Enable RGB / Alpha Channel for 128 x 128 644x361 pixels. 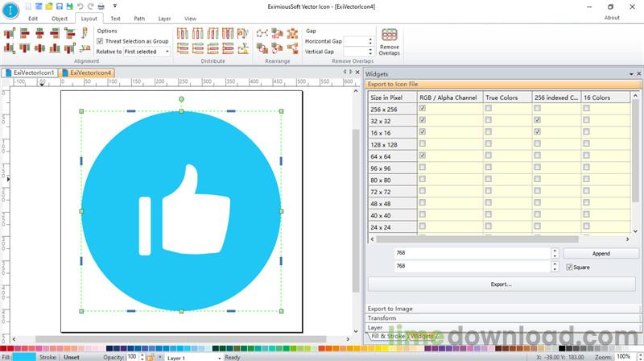tap(422, 143)
